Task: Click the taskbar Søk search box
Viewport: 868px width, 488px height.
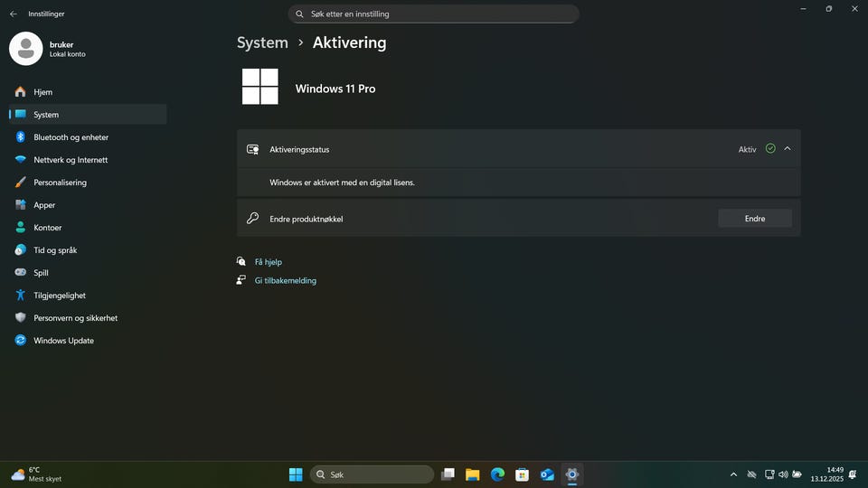Action: click(x=372, y=474)
